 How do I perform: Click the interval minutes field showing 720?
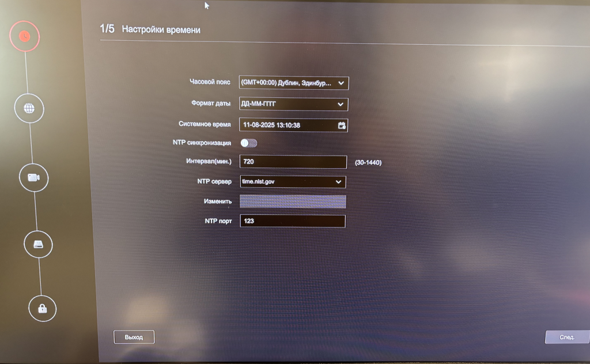click(293, 162)
